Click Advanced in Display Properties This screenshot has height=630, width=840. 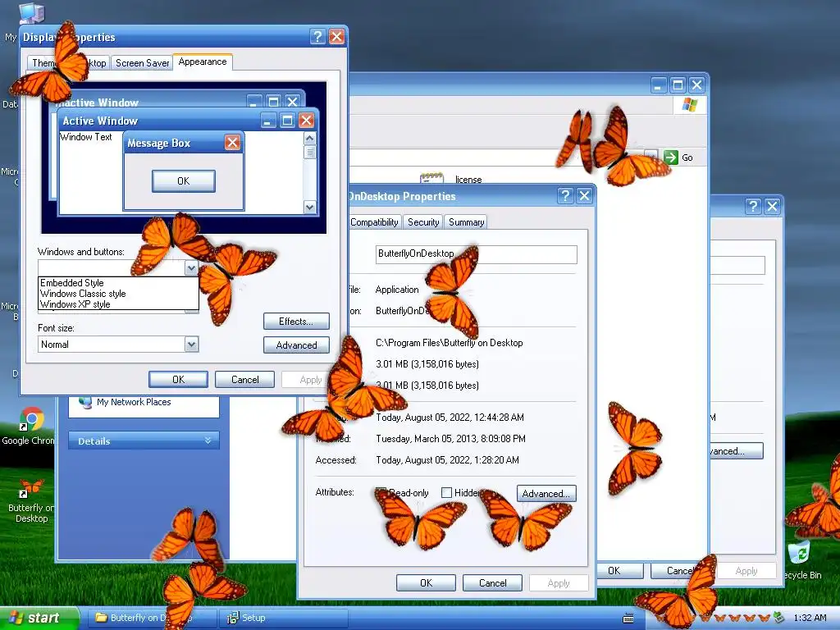coord(296,345)
